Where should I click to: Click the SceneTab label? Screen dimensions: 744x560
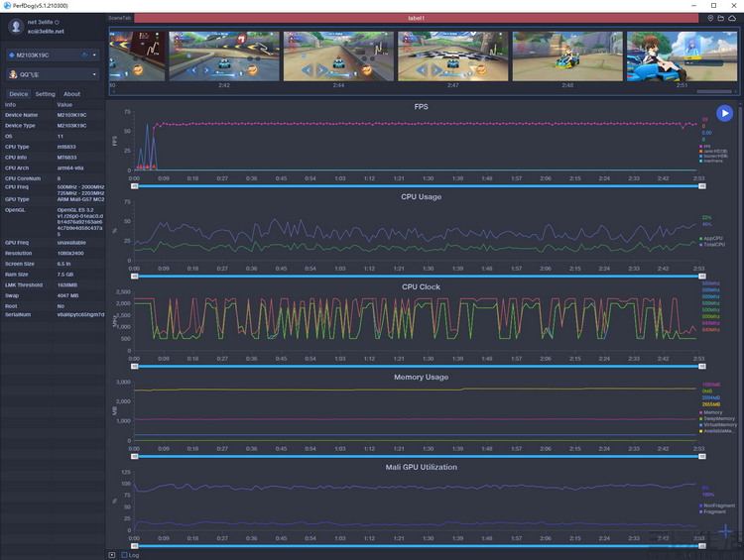[x=120, y=18]
